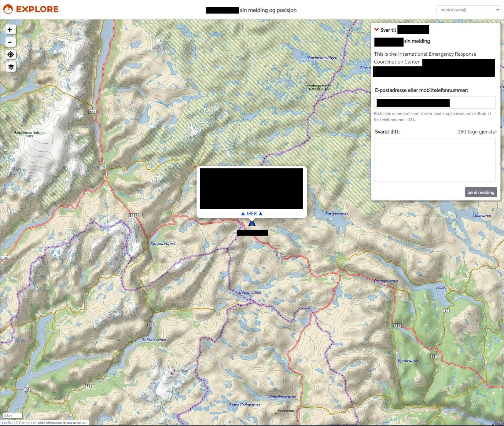Open the Leaflet attribution link

point(7,423)
